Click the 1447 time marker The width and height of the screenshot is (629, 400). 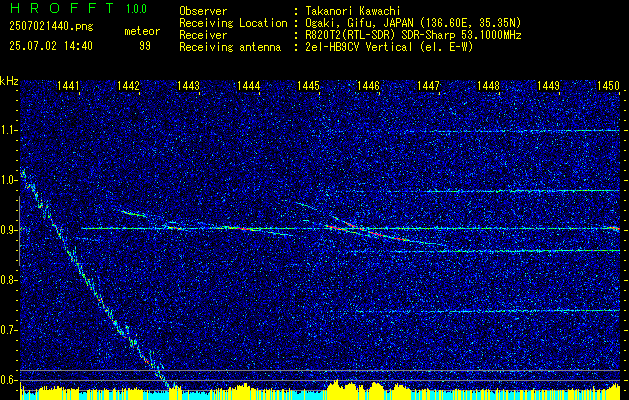point(428,85)
